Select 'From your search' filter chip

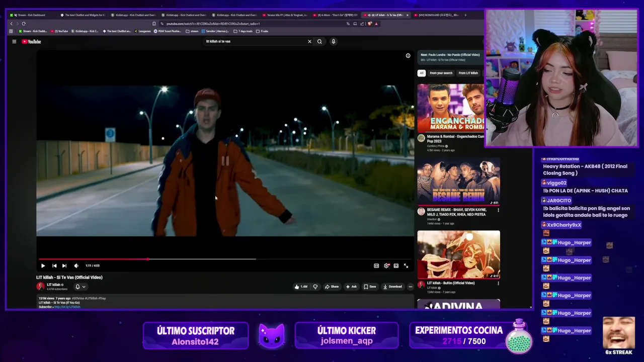[x=441, y=73]
